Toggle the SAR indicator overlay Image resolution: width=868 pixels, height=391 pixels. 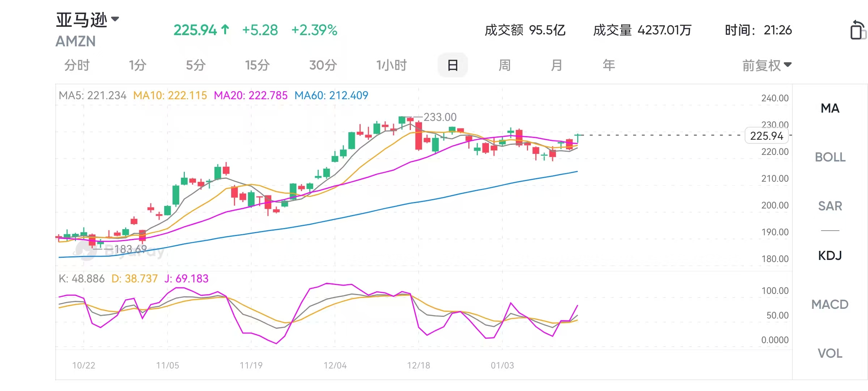[830, 206]
